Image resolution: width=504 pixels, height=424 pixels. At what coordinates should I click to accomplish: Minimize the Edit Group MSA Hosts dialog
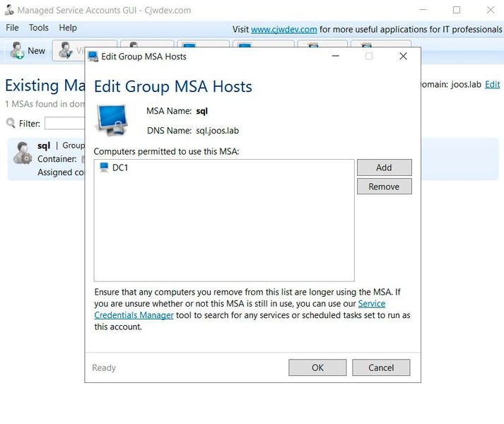[336, 57]
